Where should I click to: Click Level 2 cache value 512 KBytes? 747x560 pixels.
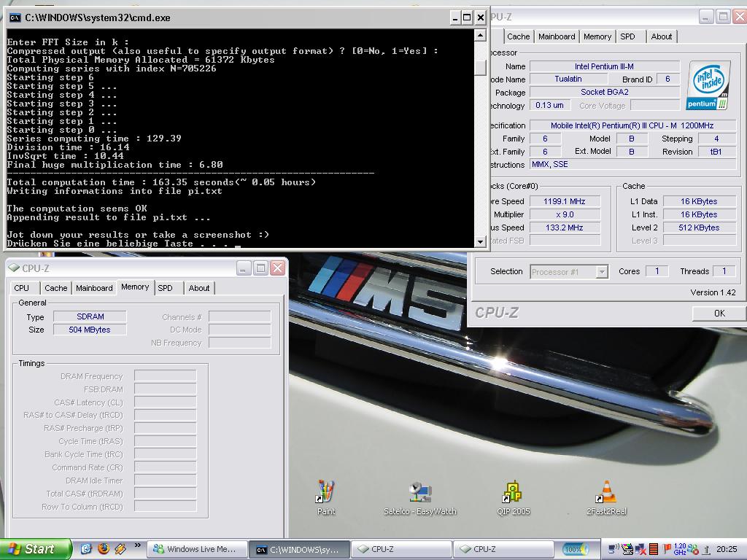[x=699, y=227]
